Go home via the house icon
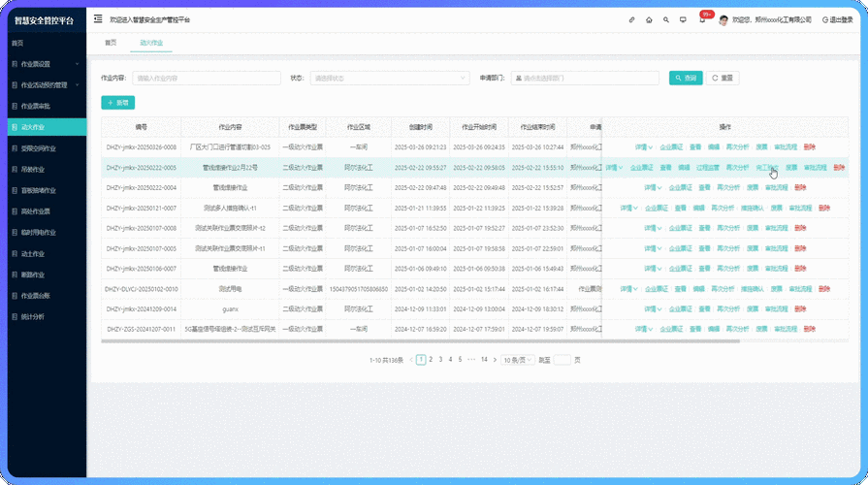 [x=649, y=19]
